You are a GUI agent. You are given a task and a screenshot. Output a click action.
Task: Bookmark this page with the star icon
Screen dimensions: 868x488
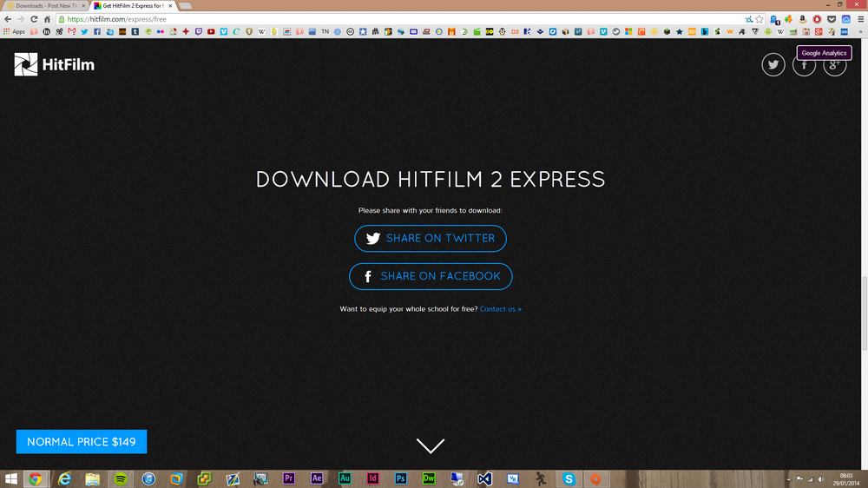[759, 19]
